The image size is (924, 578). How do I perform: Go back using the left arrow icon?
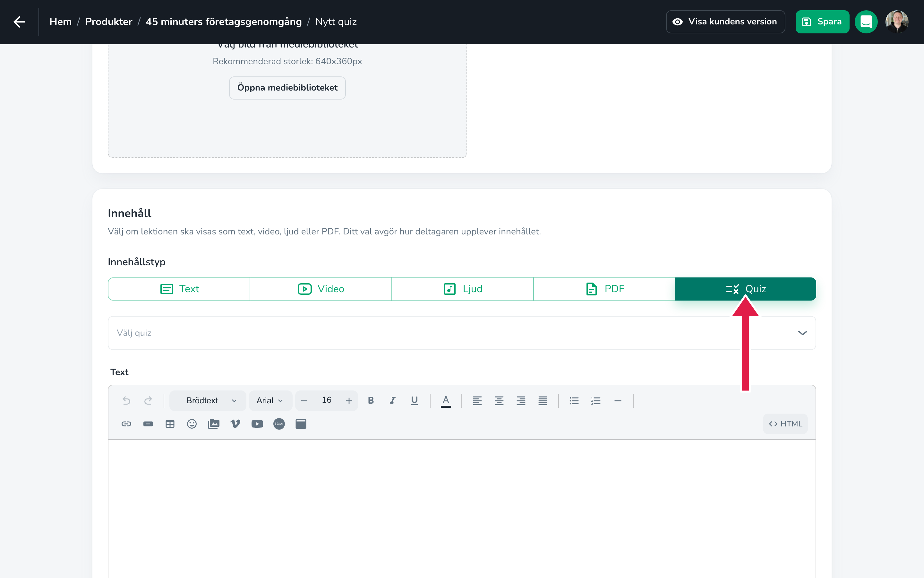point(20,22)
